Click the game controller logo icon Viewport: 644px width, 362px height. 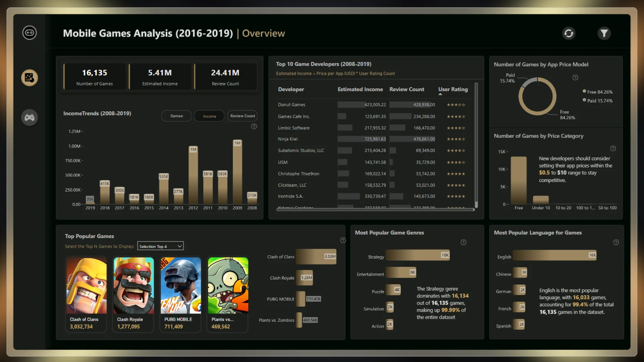pos(30,33)
